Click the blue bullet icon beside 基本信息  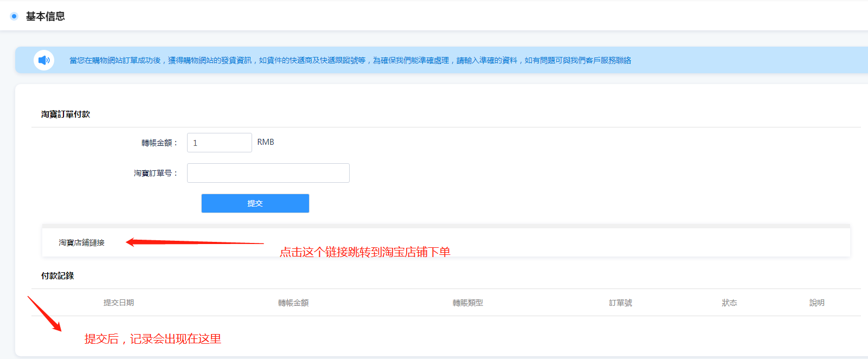click(x=14, y=16)
